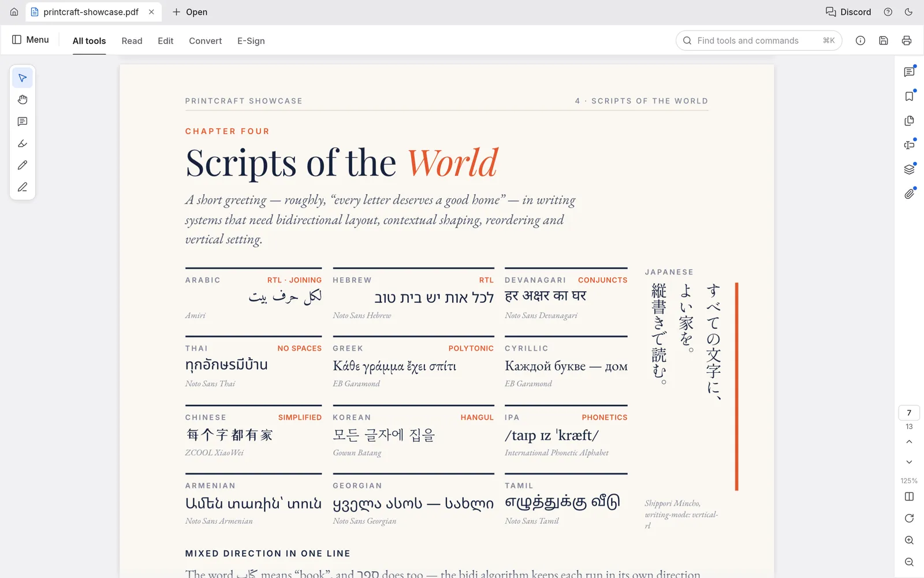The width and height of the screenshot is (924, 578).
Task: Select the hand pan tool
Action: [x=23, y=100]
